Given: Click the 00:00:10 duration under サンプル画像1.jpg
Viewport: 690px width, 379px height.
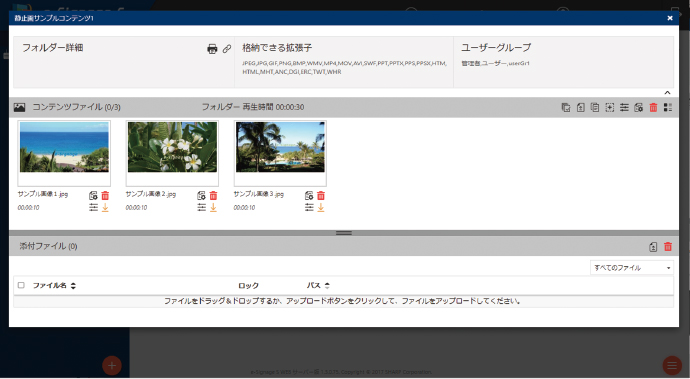Looking at the screenshot, I should pyautogui.click(x=28, y=208).
